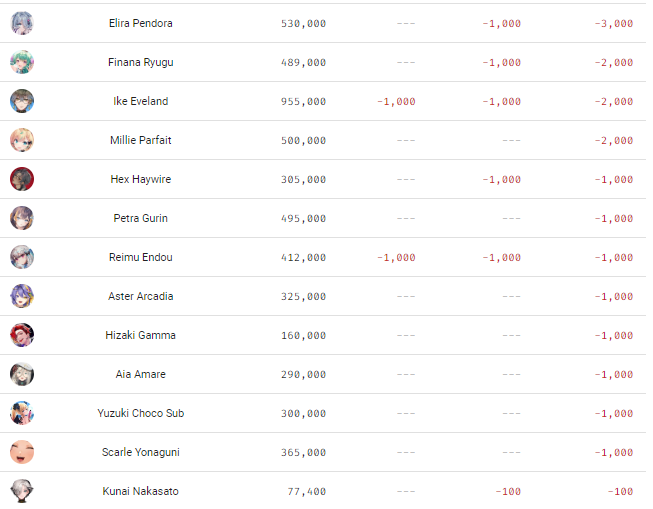Click Millie Parfait's avatar thumbnail
Viewport: 653px width, 509px height.
click(x=22, y=140)
